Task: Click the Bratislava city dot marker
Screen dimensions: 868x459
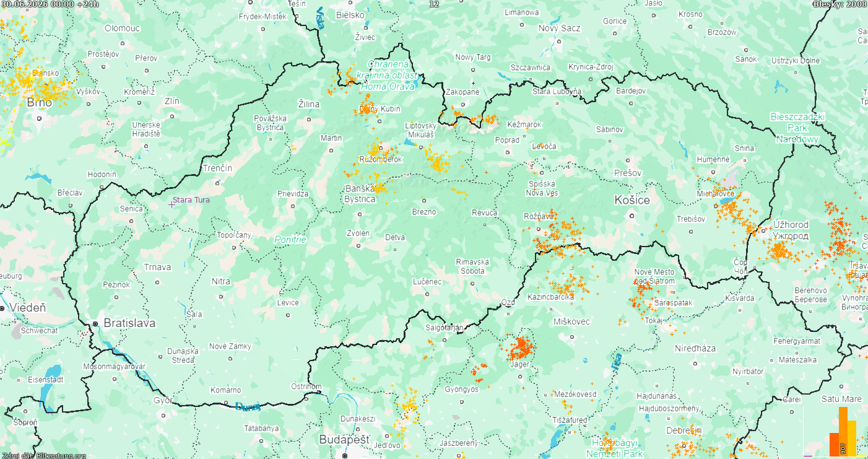Action: tap(95, 323)
